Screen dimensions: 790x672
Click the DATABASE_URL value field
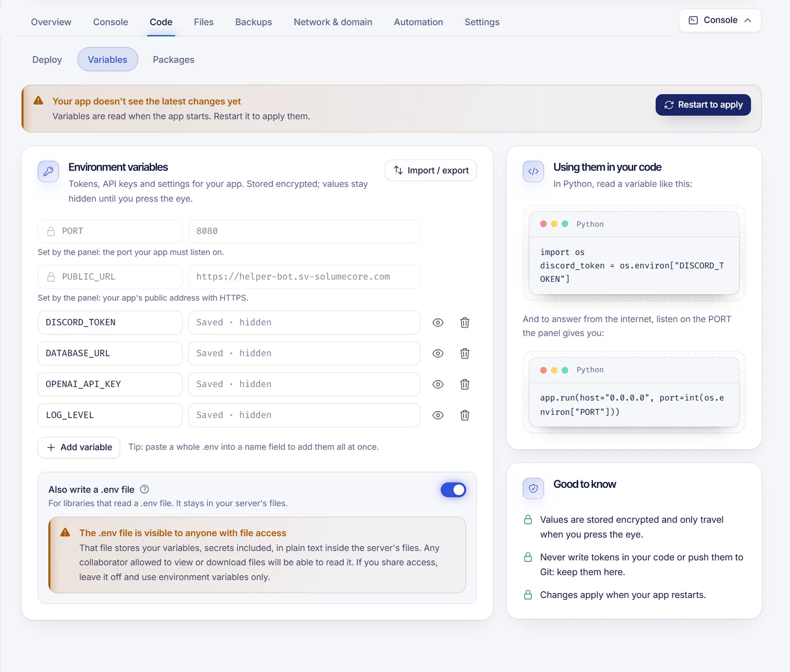(304, 354)
